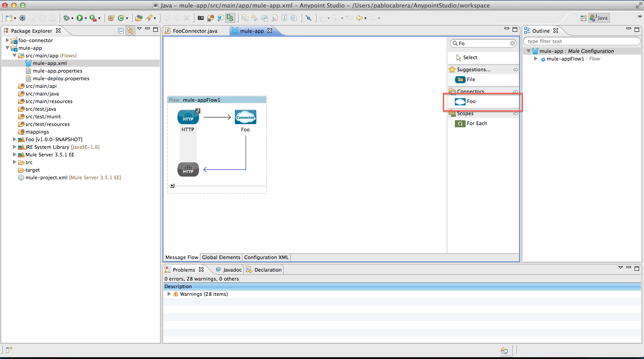Expand the foo-connector project tree node

(x=7, y=40)
